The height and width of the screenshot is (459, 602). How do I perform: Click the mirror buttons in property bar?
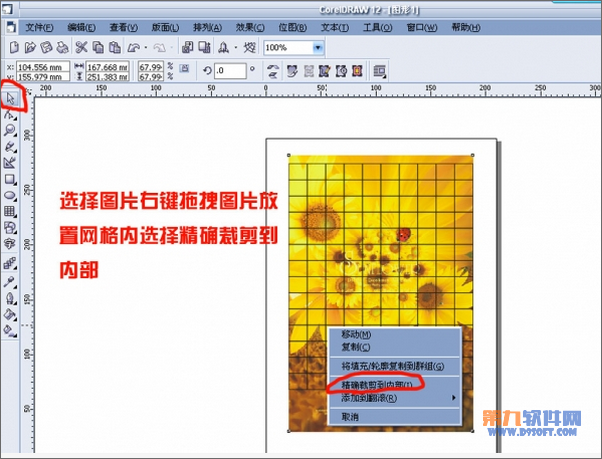tap(273, 71)
